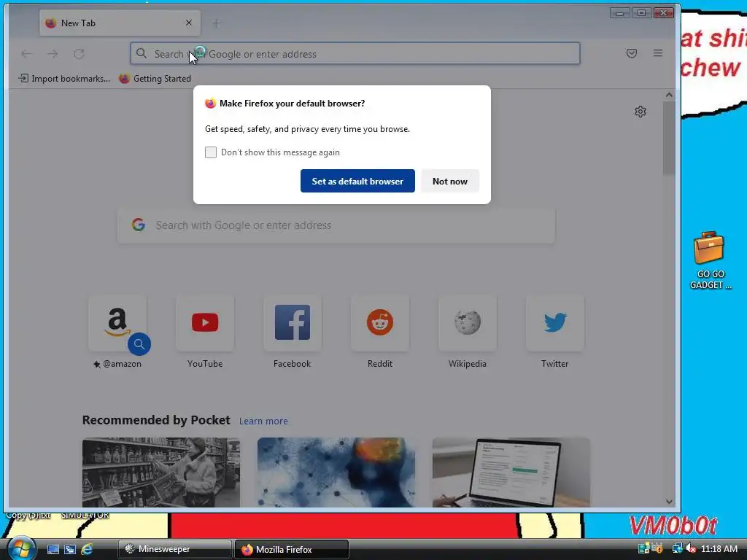This screenshot has width=747, height=560.
Task: Open a new tab with plus icon
Action: click(x=216, y=23)
